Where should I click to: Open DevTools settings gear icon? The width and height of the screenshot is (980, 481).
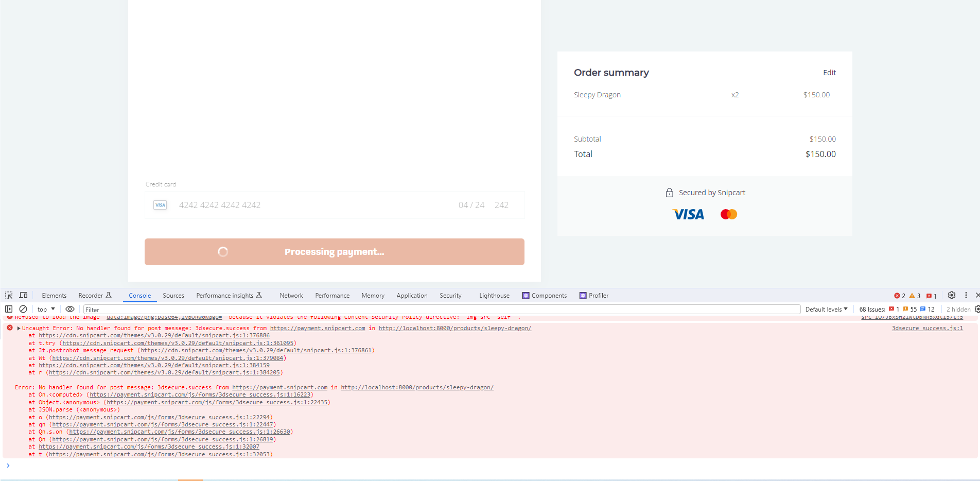952,295
